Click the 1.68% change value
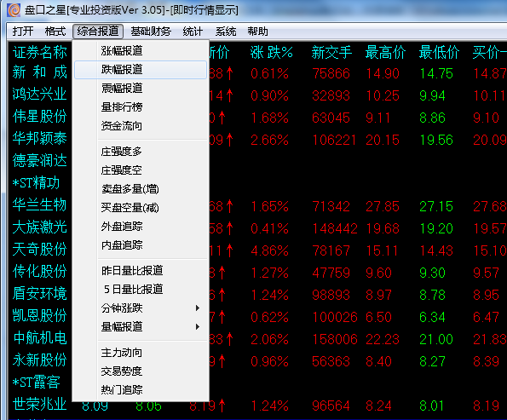 [x=269, y=118]
